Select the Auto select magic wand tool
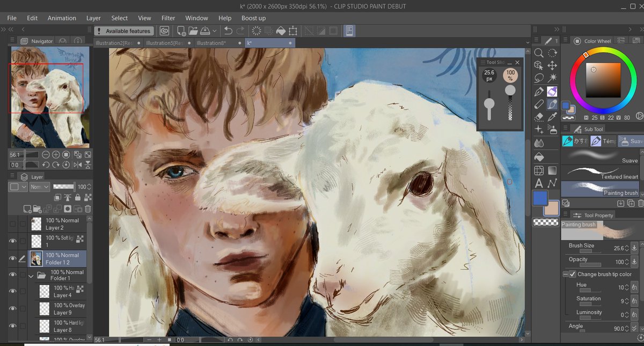The width and height of the screenshot is (644, 346). coord(552,78)
